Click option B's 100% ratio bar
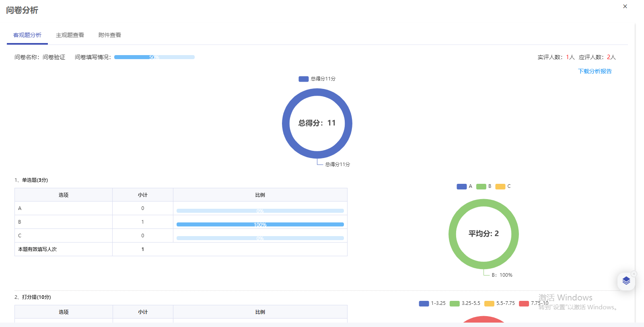The width and height of the screenshot is (644, 327). (x=260, y=224)
